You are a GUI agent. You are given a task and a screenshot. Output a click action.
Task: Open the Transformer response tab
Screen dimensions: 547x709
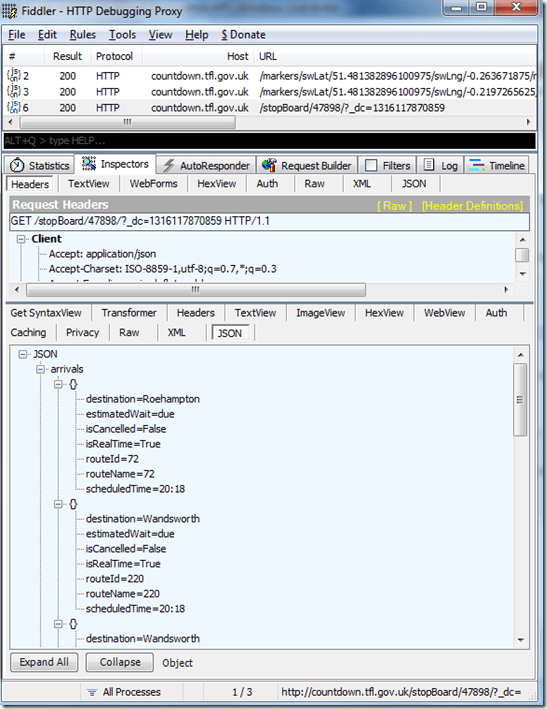pos(129,313)
